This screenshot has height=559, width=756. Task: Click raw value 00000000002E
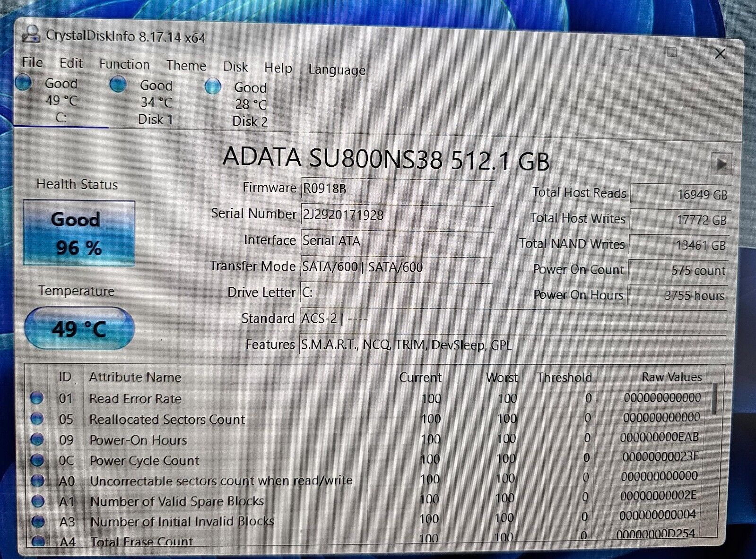658,496
